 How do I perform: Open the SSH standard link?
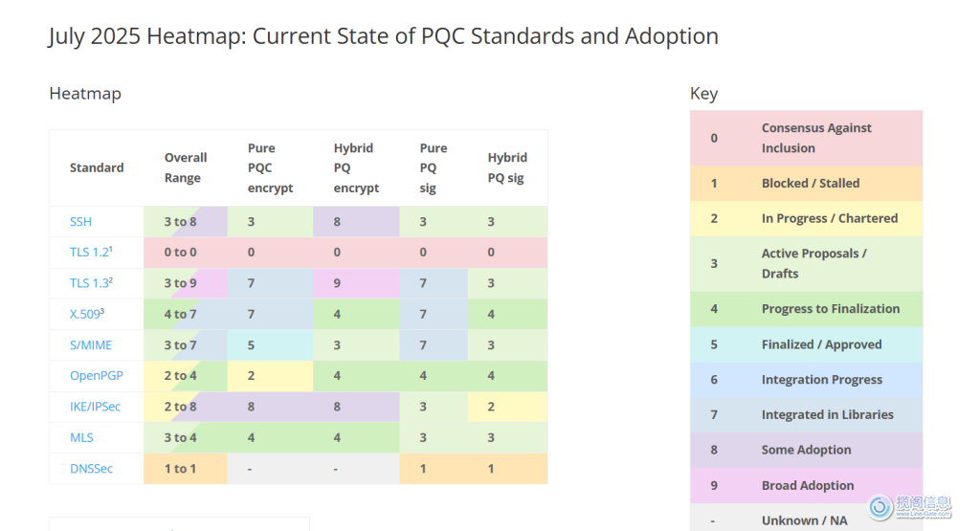[x=81, y=222]
